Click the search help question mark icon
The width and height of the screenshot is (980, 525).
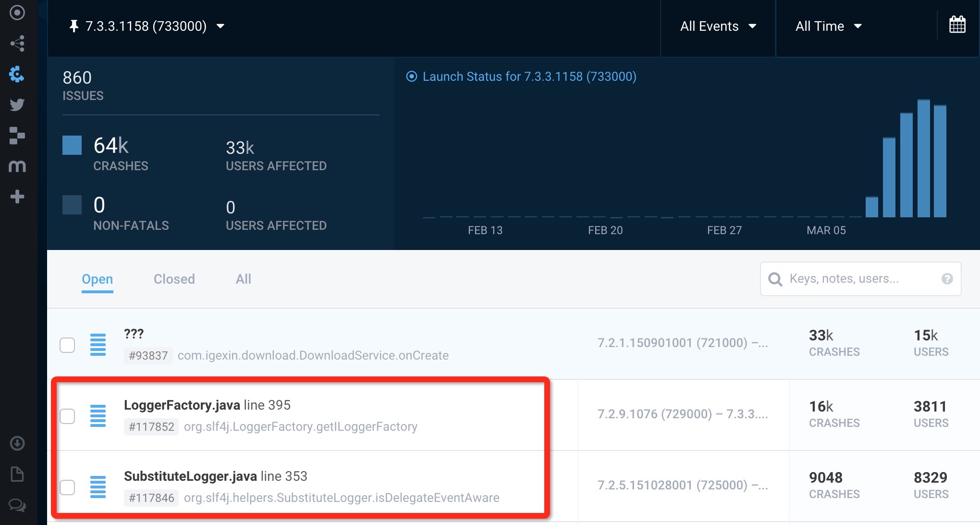pyautogui.click(x=947, y=279)
